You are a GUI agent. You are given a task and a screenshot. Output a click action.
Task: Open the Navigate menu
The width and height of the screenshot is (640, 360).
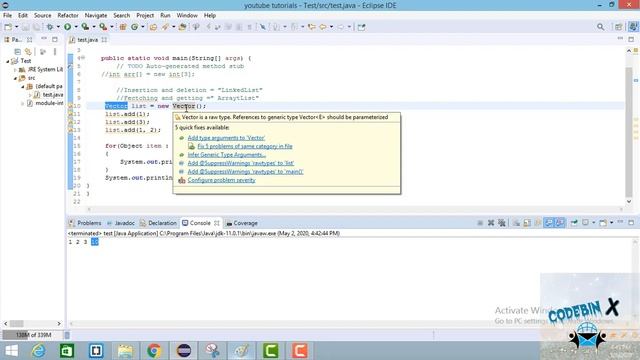(x=96, y=16)
